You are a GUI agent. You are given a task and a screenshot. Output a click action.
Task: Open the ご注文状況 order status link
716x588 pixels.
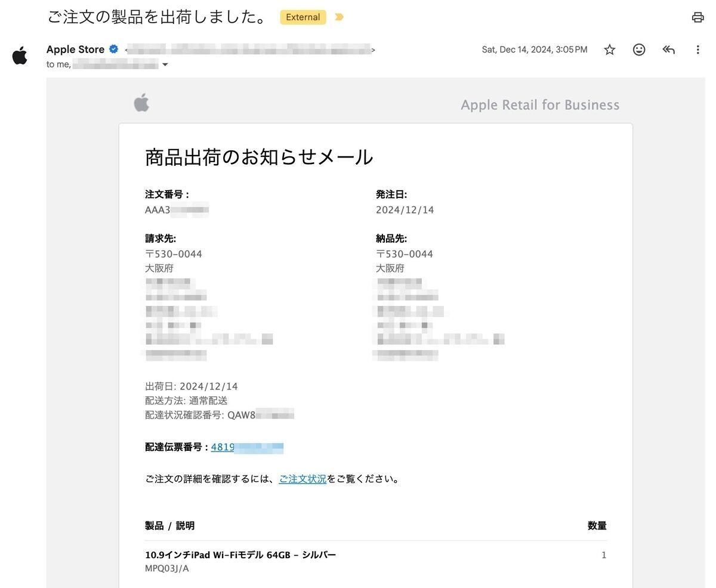click(x=303, y=478)
